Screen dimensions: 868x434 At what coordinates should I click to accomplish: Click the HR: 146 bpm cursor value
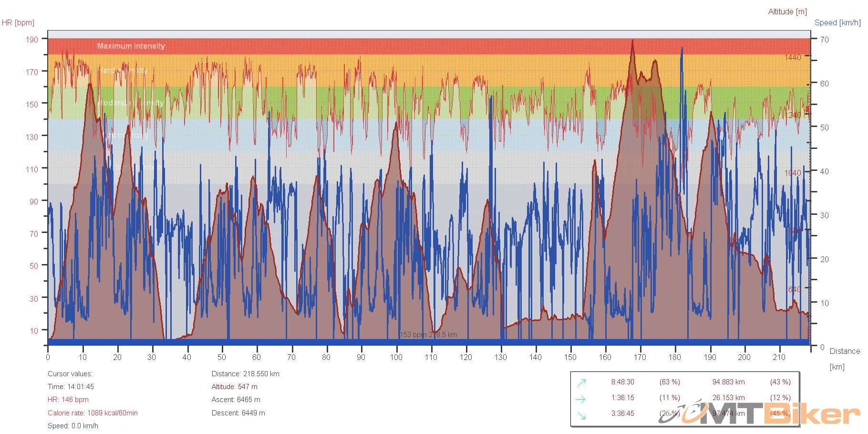tap(68, 400)
